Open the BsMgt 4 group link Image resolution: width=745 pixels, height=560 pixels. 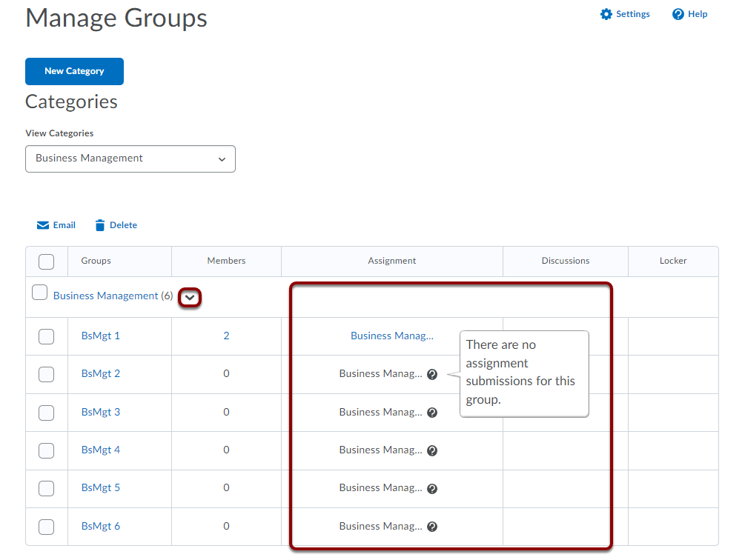pyautogui.click(x=101, y=450)
